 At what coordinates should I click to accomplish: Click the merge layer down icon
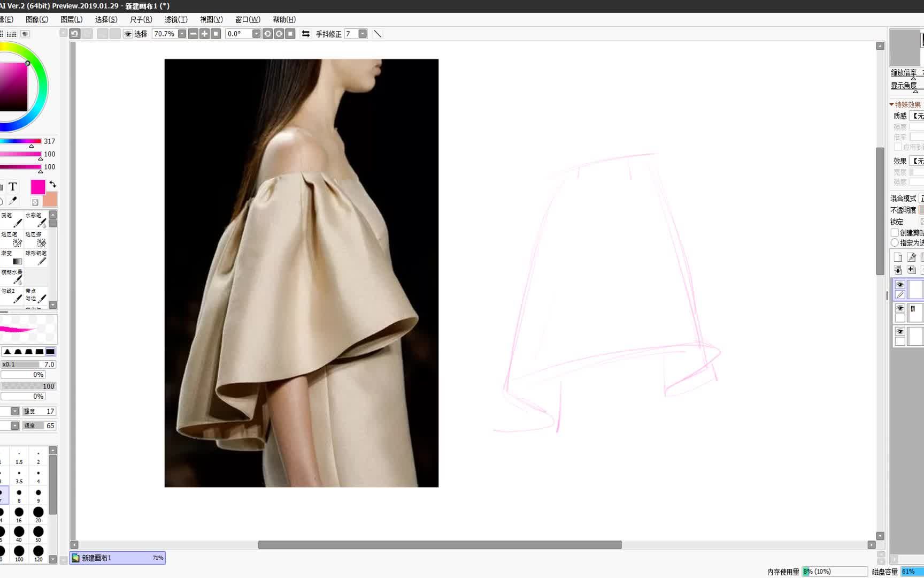[x=898, y=270]
